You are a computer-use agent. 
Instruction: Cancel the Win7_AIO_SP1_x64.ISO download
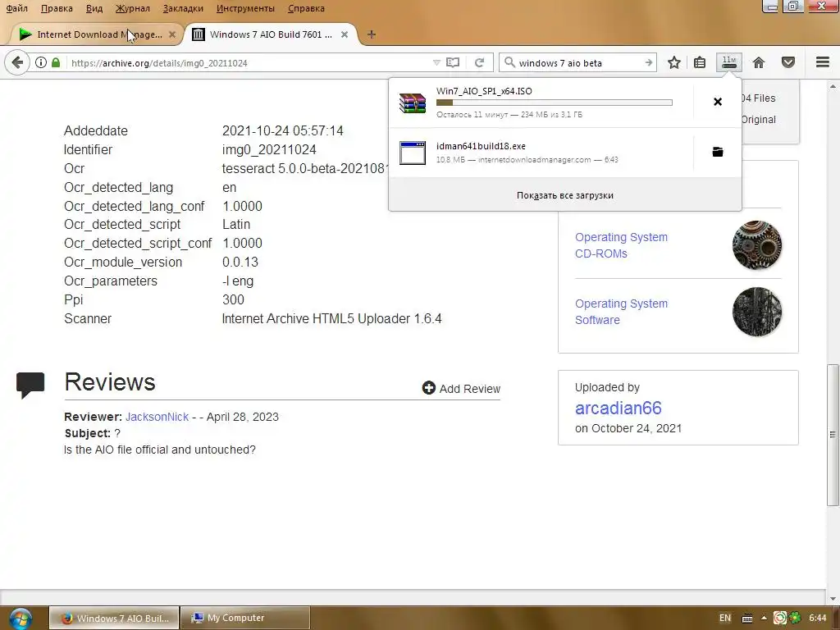click(718, 102)
